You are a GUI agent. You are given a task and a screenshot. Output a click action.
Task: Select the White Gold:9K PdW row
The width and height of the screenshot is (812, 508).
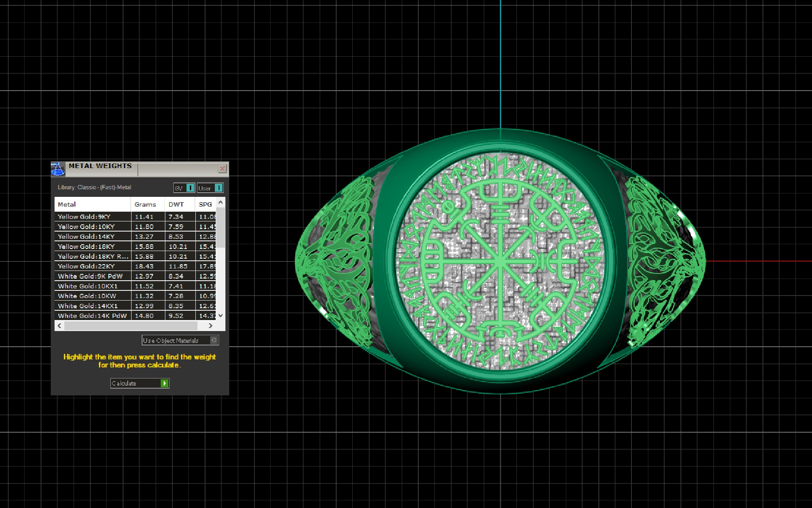[x=90, y=276]
